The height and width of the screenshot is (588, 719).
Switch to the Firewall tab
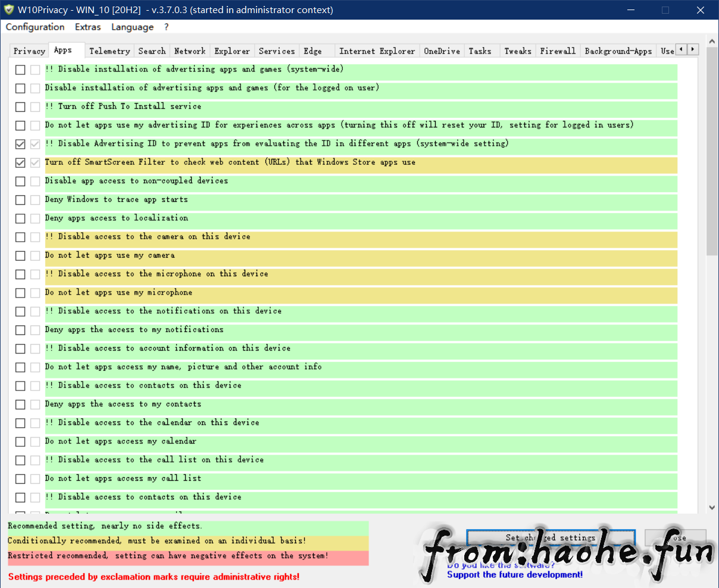coord(558,51)
